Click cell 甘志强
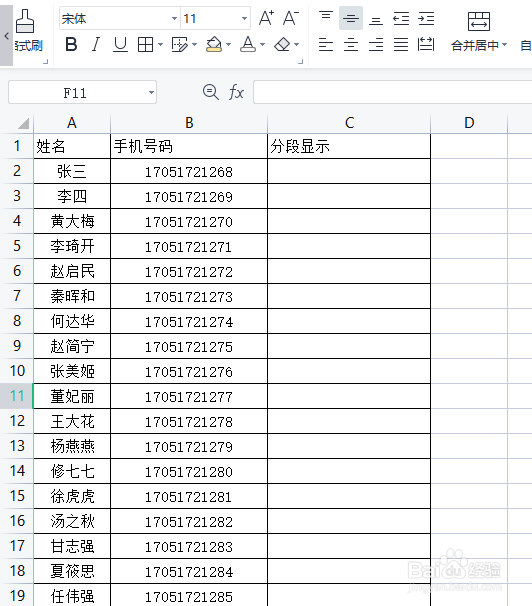 72,546
